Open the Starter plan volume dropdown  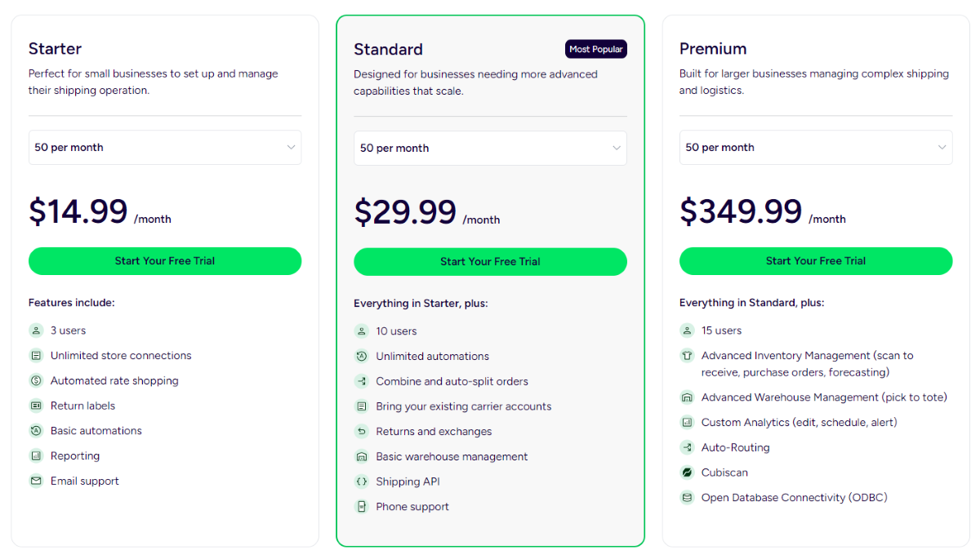165,148
